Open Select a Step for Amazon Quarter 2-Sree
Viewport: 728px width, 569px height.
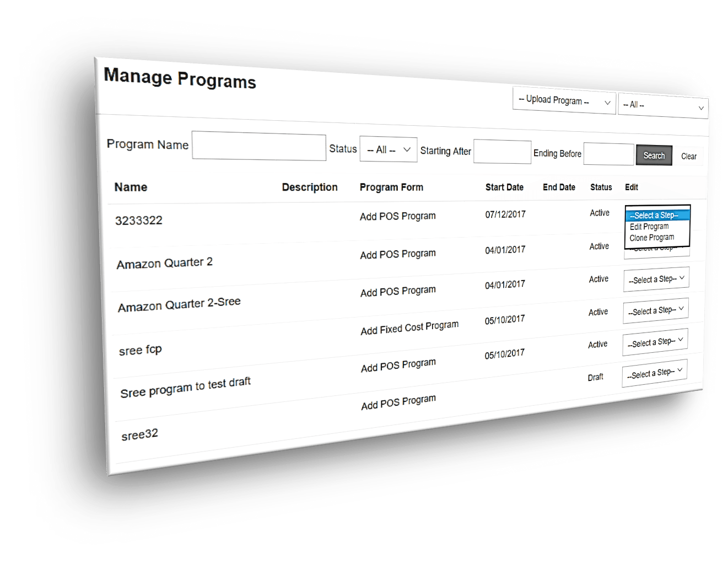[x=656, y=279]
